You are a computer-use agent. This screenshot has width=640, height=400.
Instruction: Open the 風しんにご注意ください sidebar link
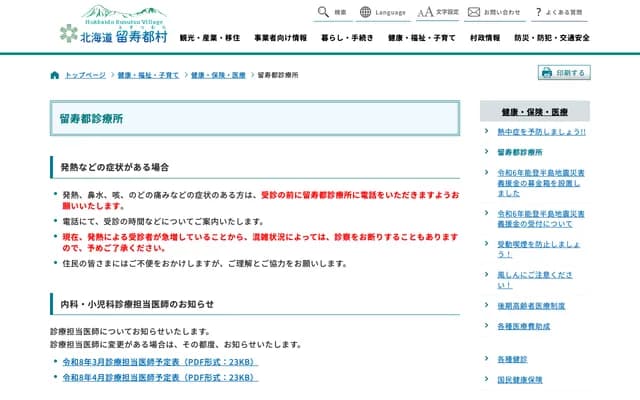[x=535, y=280]
